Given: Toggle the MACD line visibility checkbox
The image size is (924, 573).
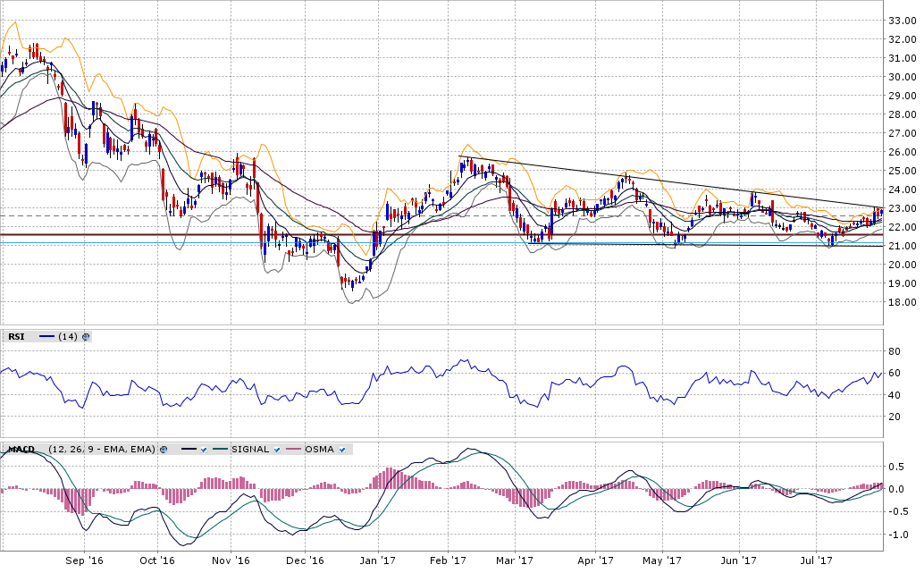Looking at the screenshot, I should 204,450.
